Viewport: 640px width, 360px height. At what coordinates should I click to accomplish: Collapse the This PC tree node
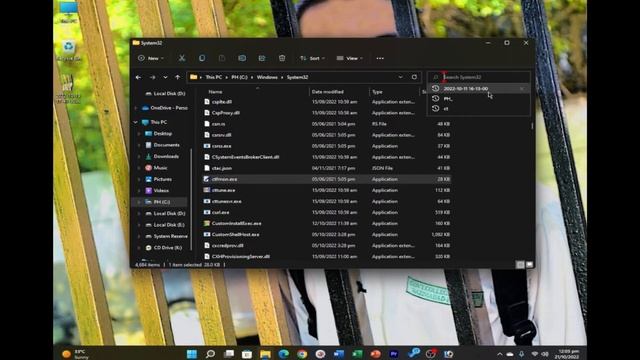tap(136, 122)
